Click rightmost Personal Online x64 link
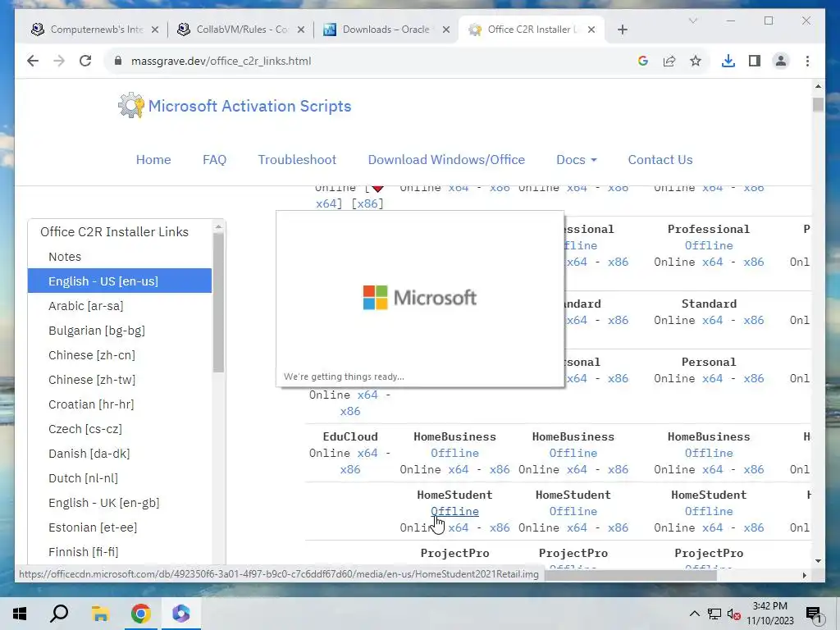The height and width of the screenshot is (630, 840). point(713,379)
